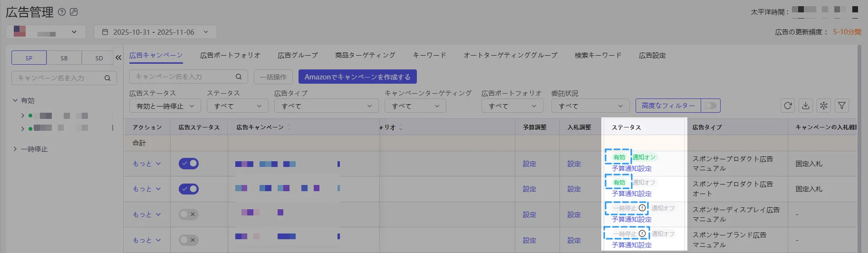Open the help icon beside 広告管理
The height and width of the screenshot is (253, 868).
click(x=62, y=12)
